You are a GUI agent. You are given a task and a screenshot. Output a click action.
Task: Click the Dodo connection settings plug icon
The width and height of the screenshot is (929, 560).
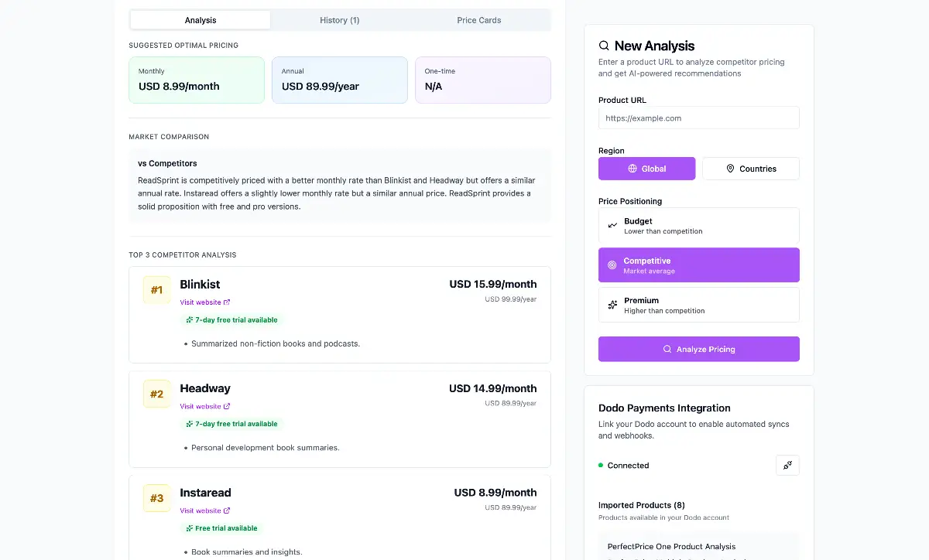click(x=787, y=465)
